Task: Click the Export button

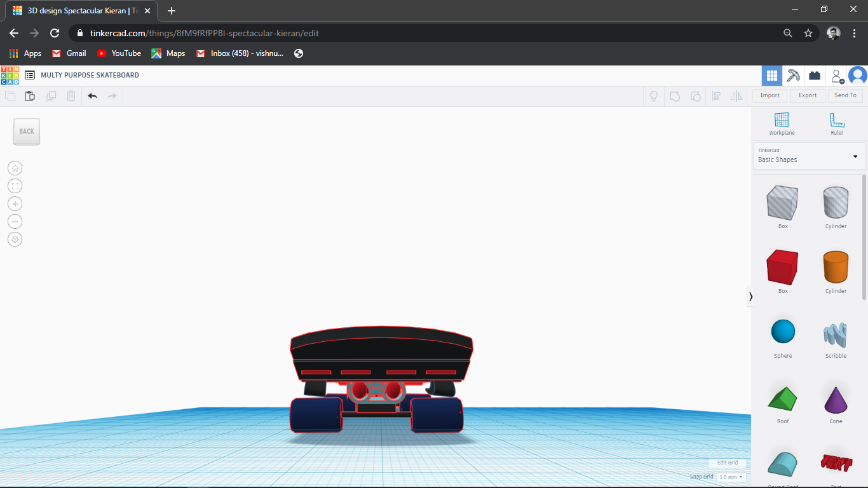Action: (x=808, y=95)
